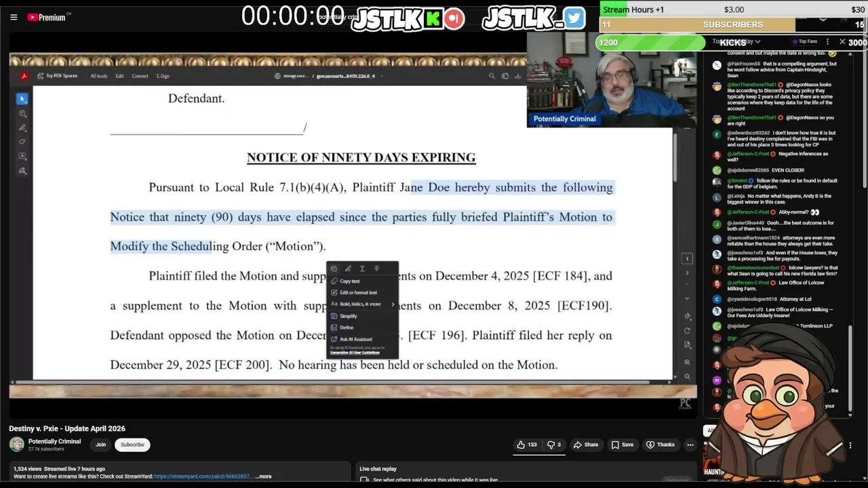Image resolution: width=868 pixels, height=488 pixels.
Task: Go to next page with down chevron
Action: pos(687,298)
